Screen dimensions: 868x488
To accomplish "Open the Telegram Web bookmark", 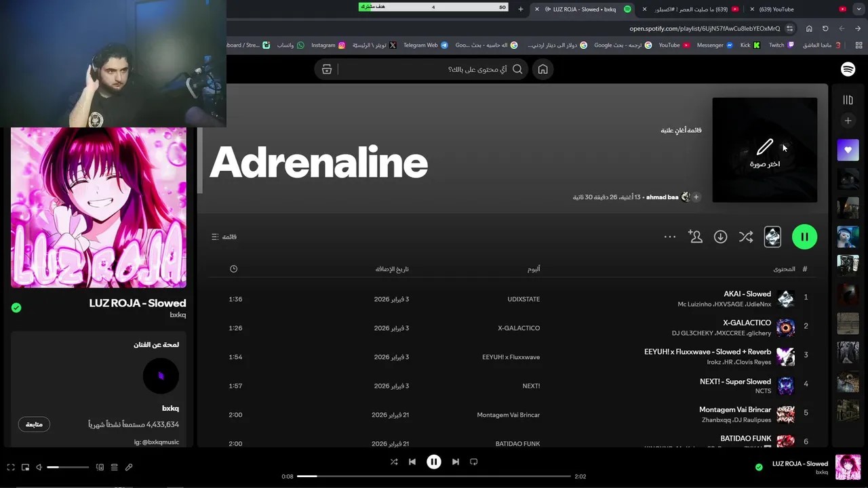I will [x=425, y=45].
